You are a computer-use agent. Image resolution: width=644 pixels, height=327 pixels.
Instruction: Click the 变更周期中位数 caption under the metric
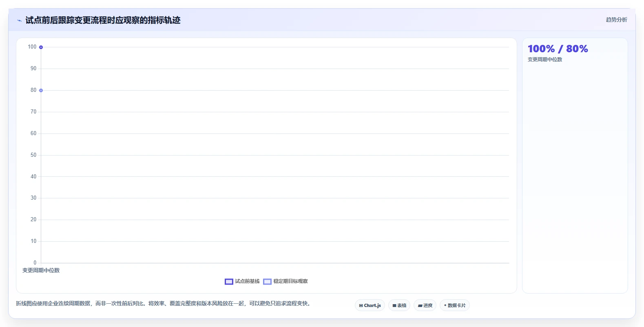pos(545,60)
